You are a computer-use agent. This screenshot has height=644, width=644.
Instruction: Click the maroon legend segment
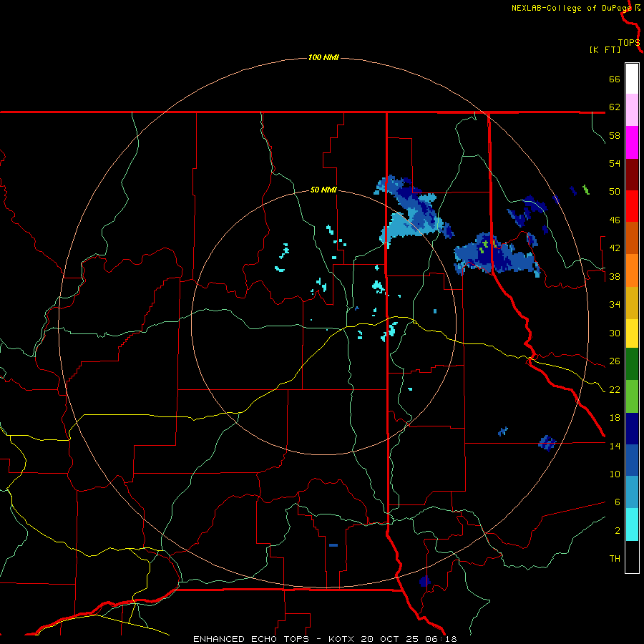(x=632, y=175)
